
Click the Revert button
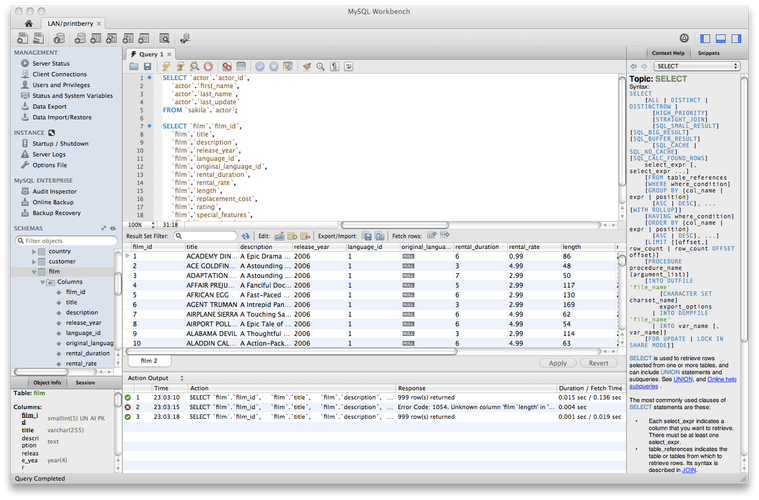click(599, 363)
